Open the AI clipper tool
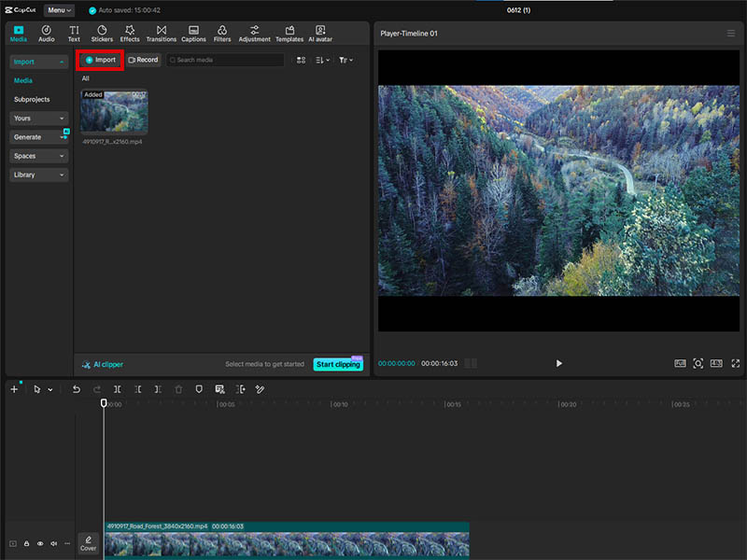 [103, 364]
